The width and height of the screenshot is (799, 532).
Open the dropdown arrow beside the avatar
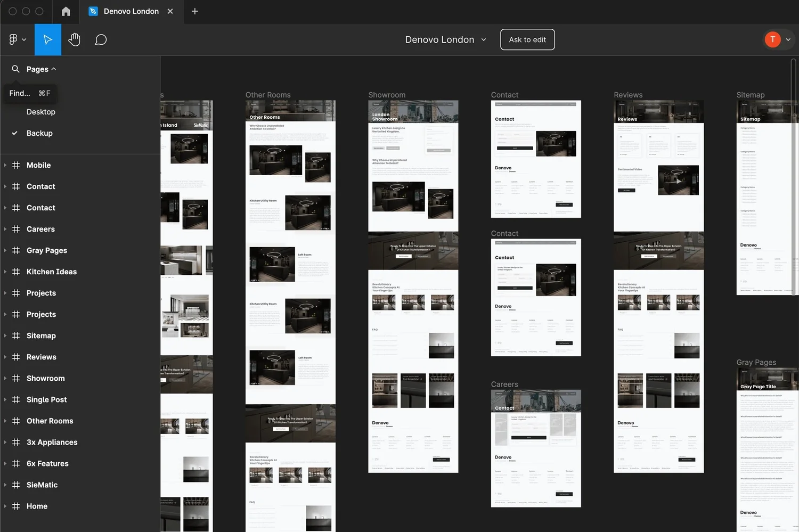[x=788, y=39]
